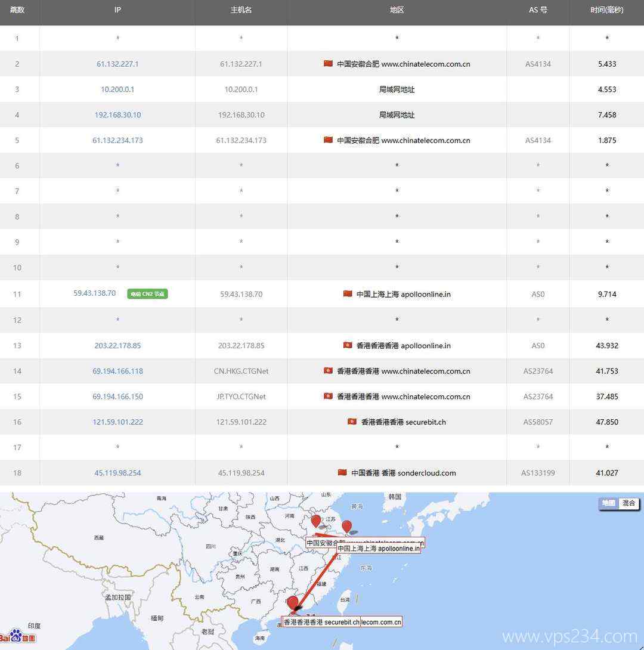644x650 pixels.
Task: Switch the map to 混合 hybrid view
Action: [628, 503]
